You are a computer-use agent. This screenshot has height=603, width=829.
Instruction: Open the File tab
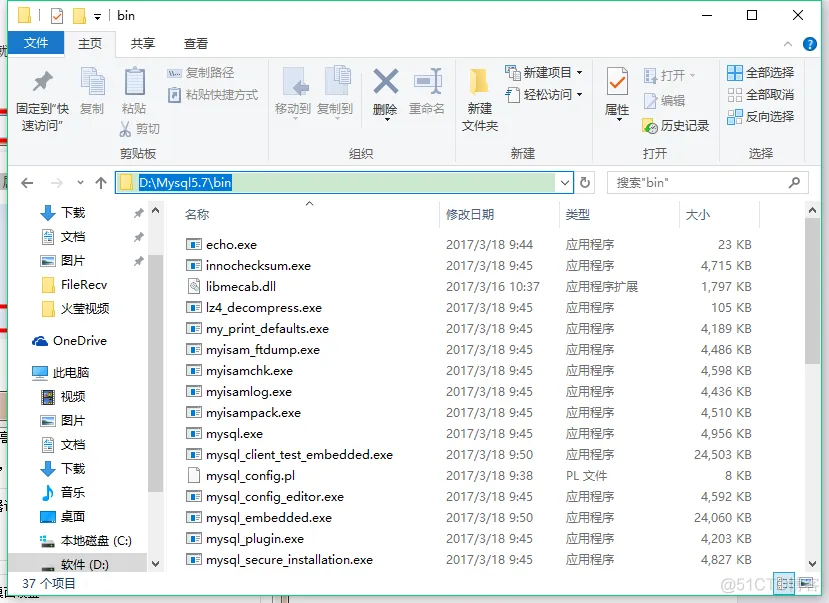(36, 43)
